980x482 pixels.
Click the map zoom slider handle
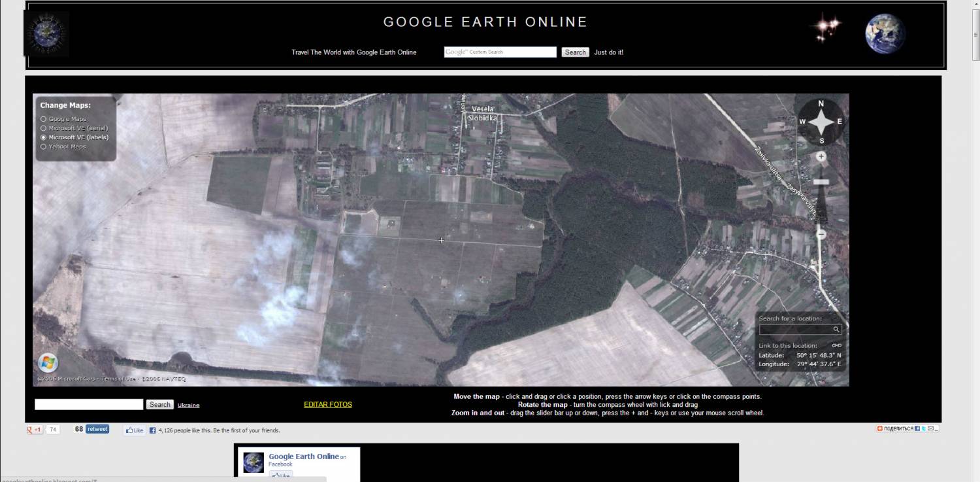point(821,182)
